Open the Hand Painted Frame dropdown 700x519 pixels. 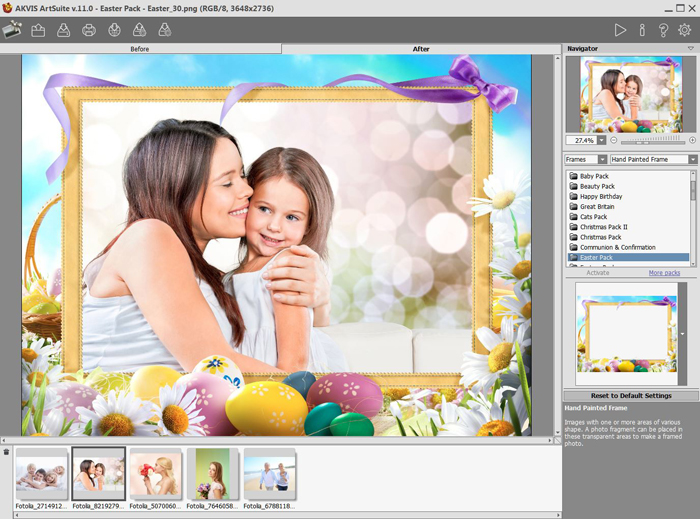pyautogui.click(x=692, y=159)
